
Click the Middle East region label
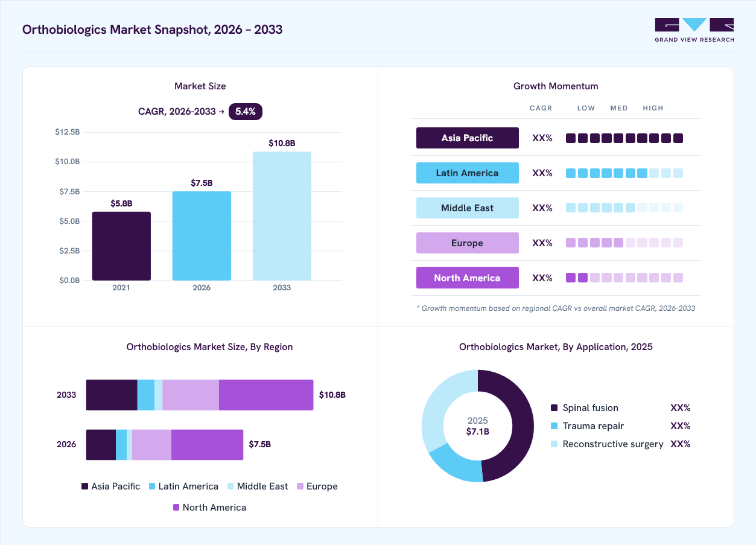[x=468, y=208]
